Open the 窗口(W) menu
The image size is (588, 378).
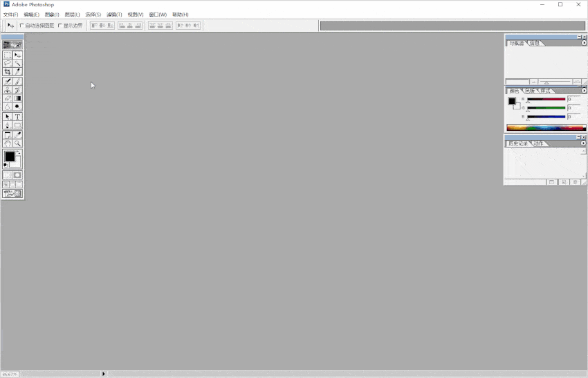158,15
